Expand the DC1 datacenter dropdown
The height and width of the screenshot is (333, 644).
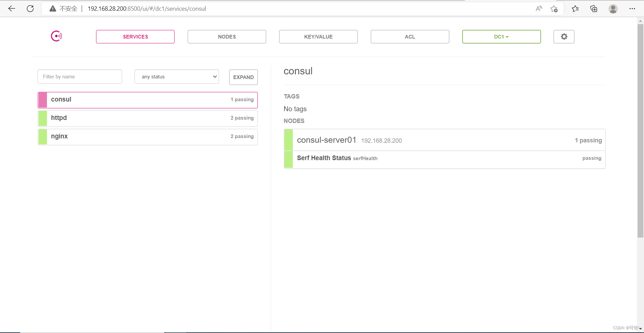point(501,37)
